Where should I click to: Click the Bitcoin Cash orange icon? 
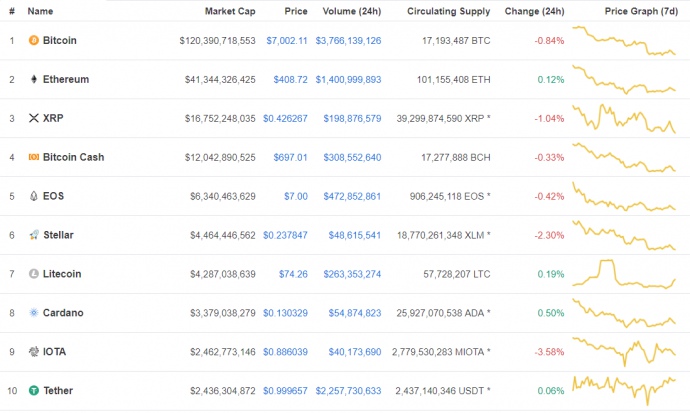tap(34, 157)
